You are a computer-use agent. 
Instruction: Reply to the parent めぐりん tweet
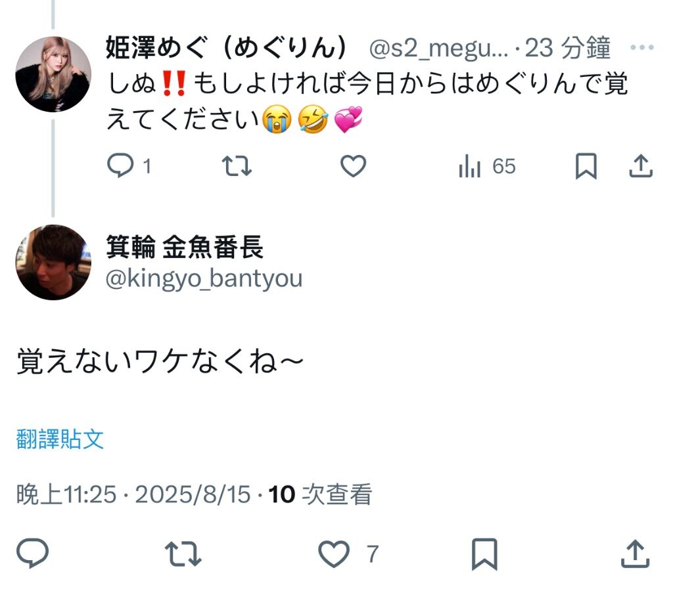coord(120,167)
